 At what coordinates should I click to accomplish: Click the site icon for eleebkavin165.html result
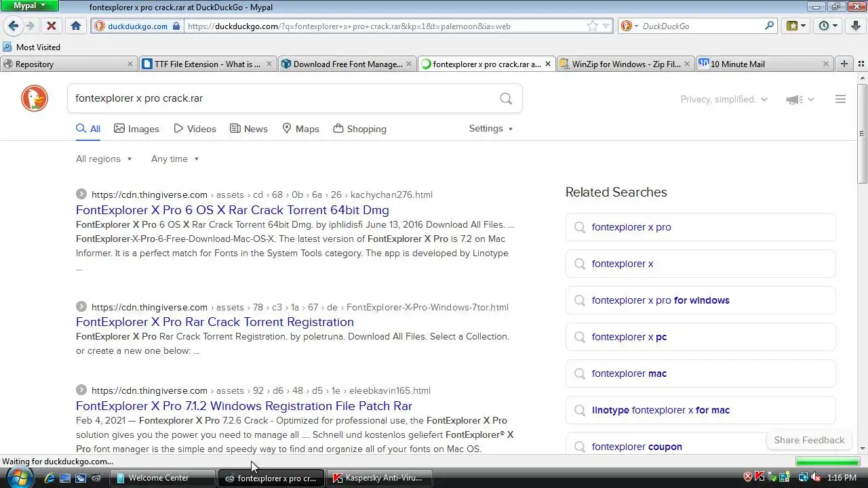click(x=81, y=390)
